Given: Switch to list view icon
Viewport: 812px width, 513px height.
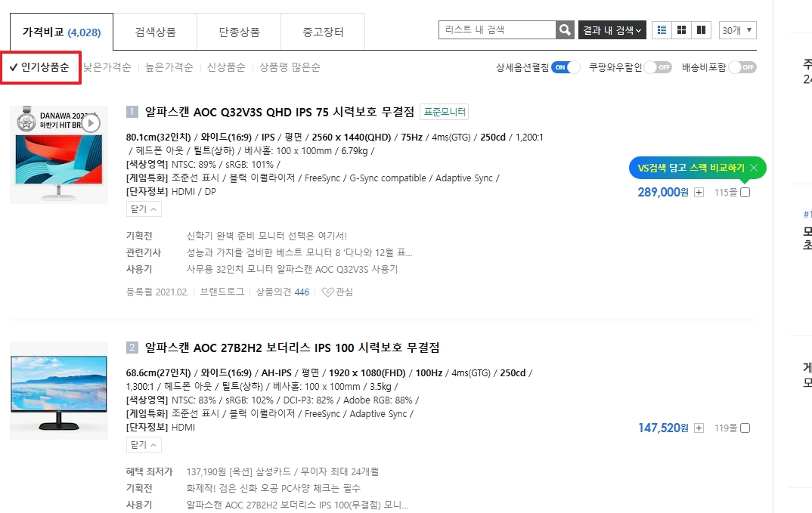Looking at the screenshot, I should point(662,30).
